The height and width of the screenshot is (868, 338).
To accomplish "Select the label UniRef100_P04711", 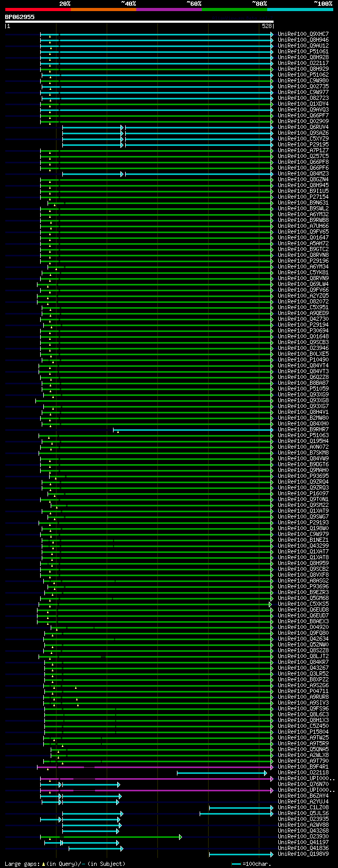I will [x=303, y=691].
